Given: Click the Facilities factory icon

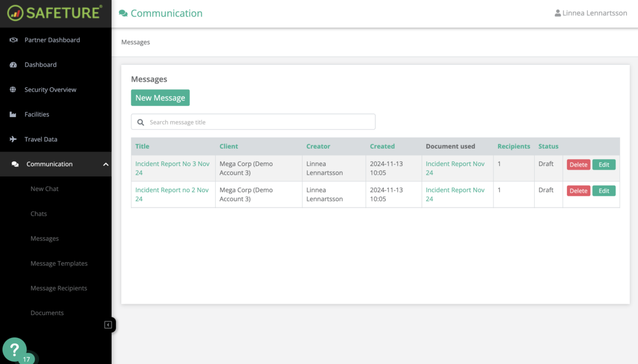Looking at the screenshot, I should (13, 114).
